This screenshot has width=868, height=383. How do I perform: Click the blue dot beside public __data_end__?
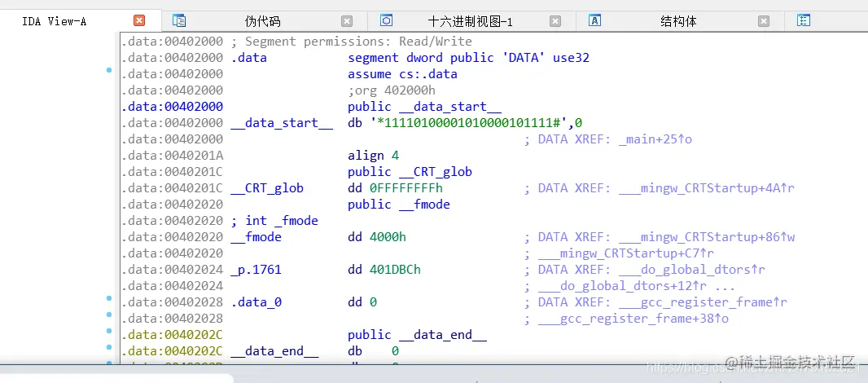click(109, 332)
